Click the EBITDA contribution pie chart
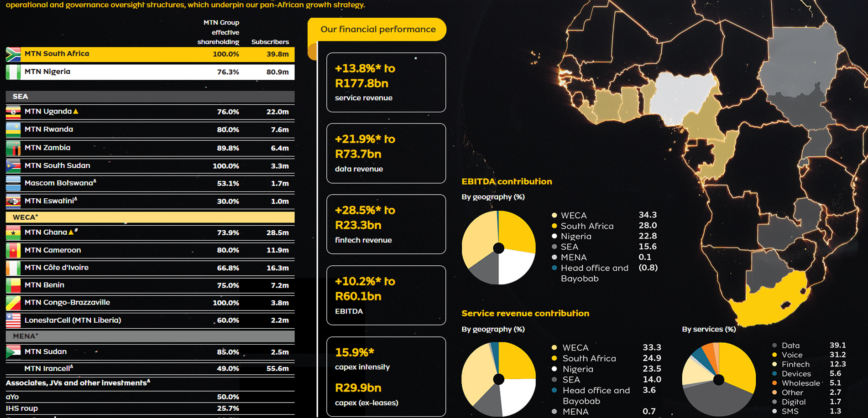 click(499, 248)
